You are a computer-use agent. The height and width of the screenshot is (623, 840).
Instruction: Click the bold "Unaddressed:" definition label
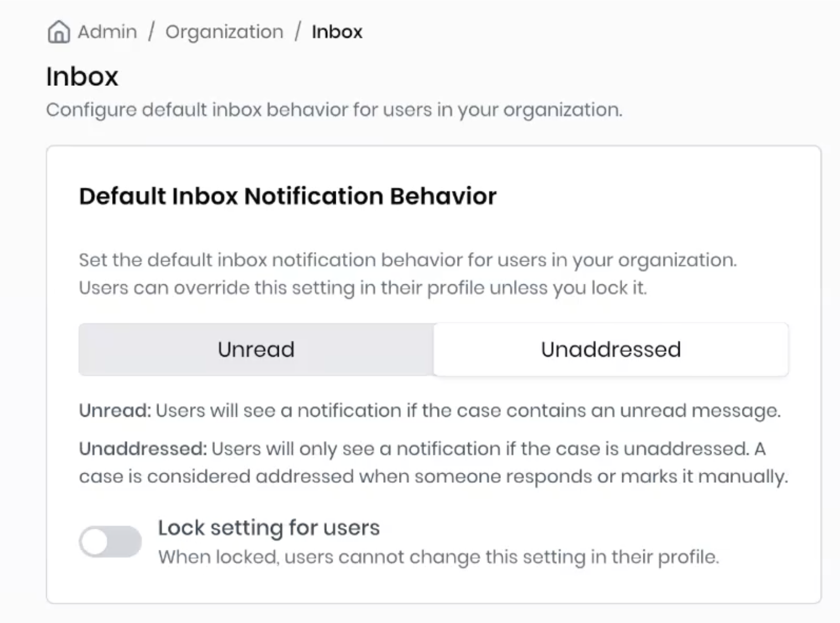[142, 449]
